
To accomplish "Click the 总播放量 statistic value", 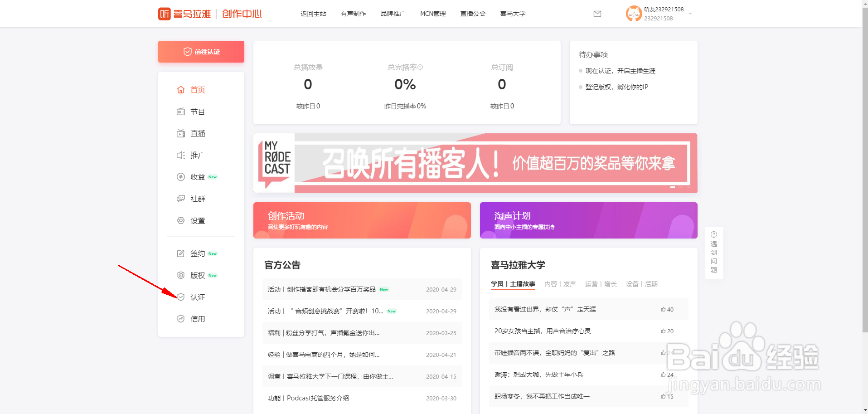I will [308, 84].
